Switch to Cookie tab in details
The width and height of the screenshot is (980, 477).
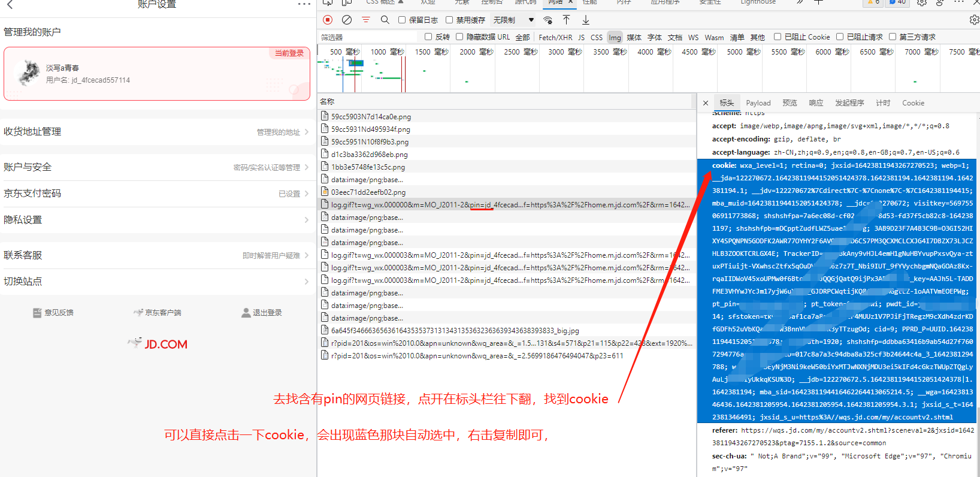pos(914,103)
